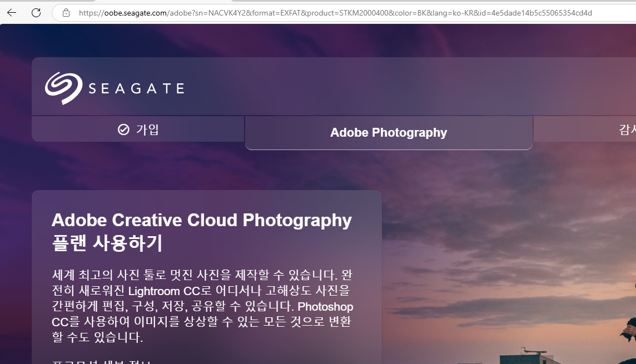
Task: Open site info via the lock icon
Action: tap(66, 13)
